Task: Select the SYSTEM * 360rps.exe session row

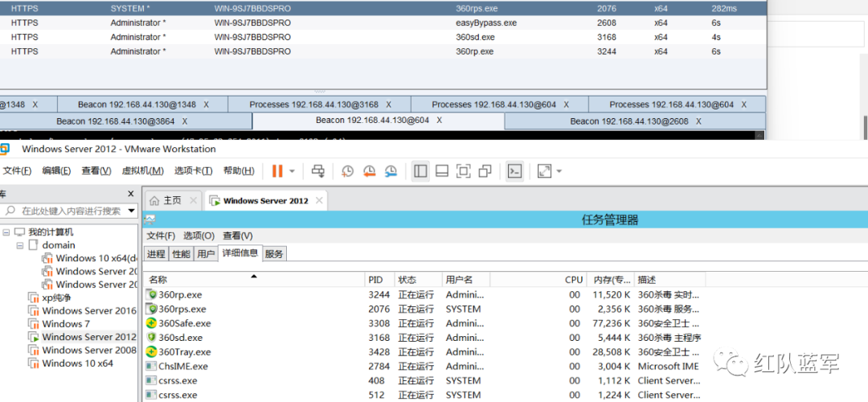Action: (383, 8)
